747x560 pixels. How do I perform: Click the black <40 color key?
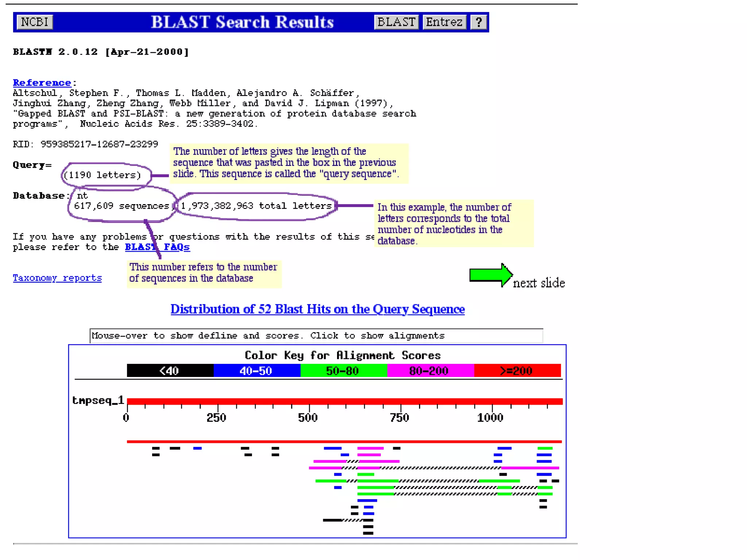[x=170, y=371]
